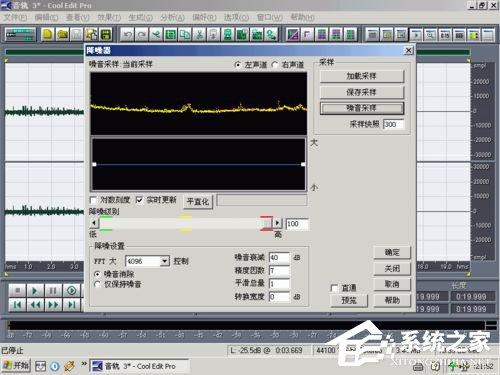Jump to beginning with Go-to-start button

(x=18, y=305)
